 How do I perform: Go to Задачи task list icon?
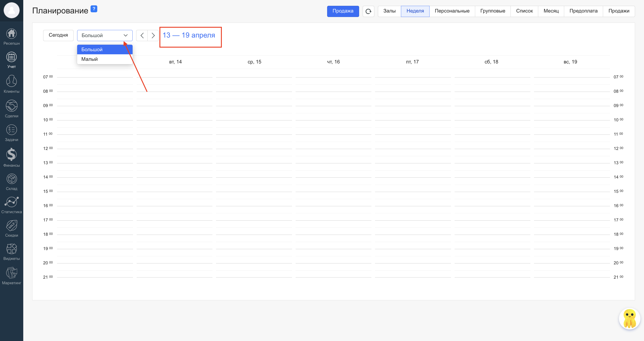tap(11, 130)
